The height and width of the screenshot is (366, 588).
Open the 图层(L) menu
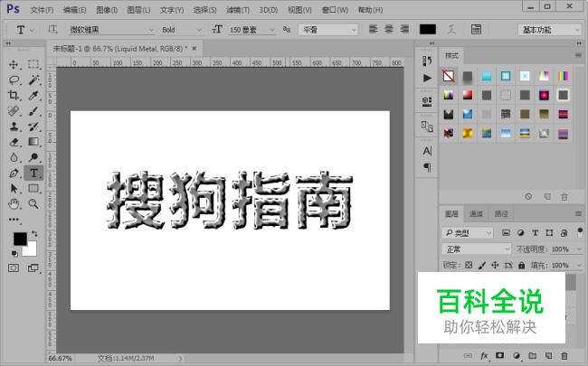138,10
